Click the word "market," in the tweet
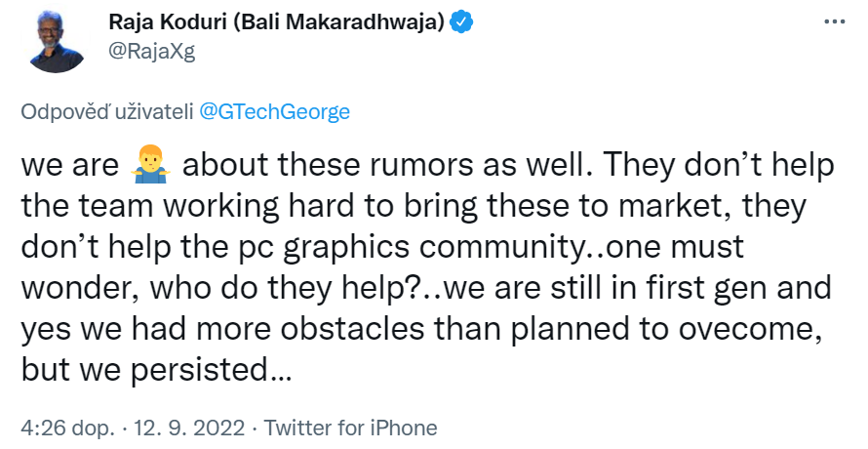This screenshot has width=868, height=449. tap(675, 206)
